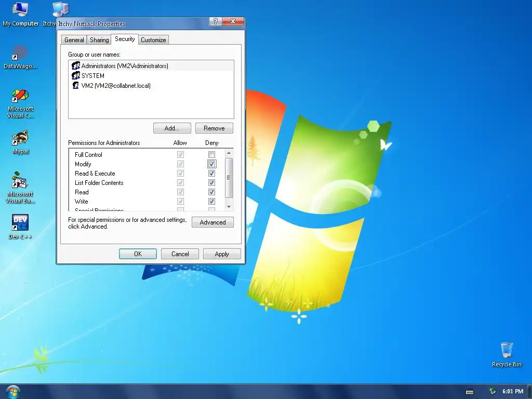The height and width of the screenshot is (399, 532).
Task: Switch to the Sharing tab
Action: [99, 39]
